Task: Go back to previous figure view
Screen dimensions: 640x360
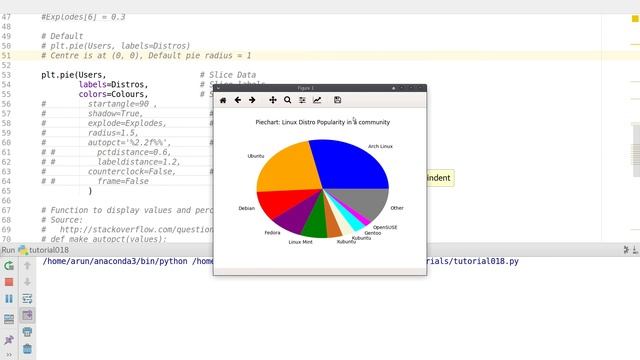Action: pyautogui.click(x=238, y=100)
